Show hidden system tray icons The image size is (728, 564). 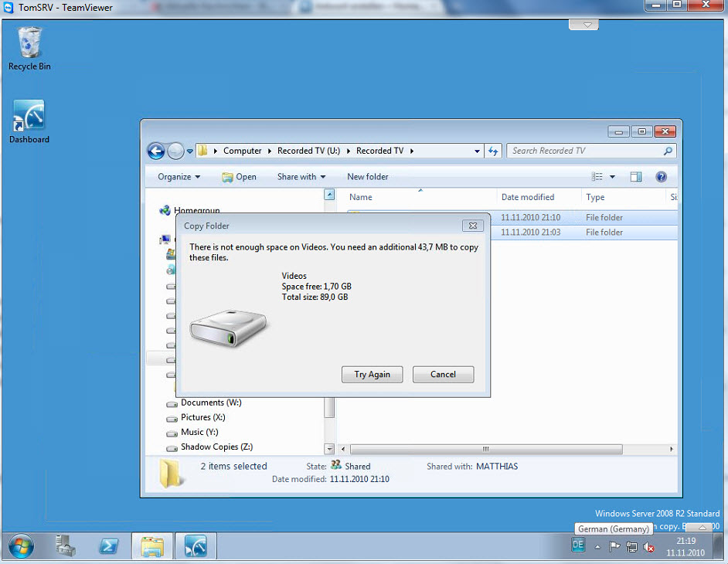pyautogui.click(x=597, y=546)
